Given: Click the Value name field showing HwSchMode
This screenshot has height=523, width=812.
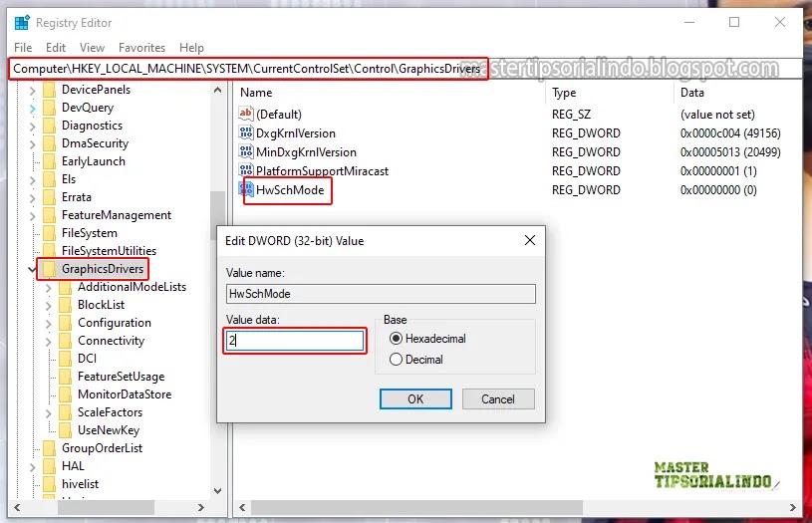Looking at the screenshot, I should [381, 294].
